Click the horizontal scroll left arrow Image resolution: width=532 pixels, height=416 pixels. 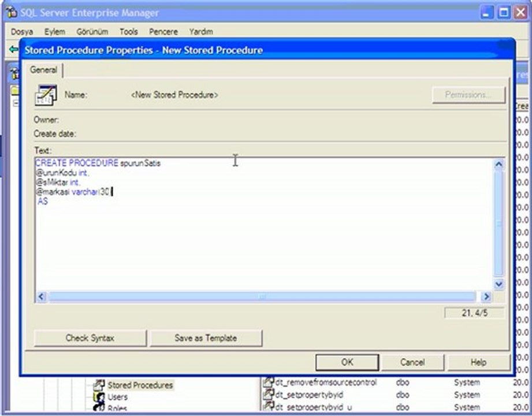point(42,296)
